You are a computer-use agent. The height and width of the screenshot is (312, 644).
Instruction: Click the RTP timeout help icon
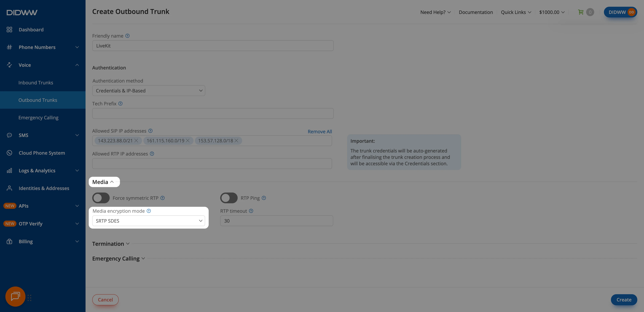(x=251, y=211)
